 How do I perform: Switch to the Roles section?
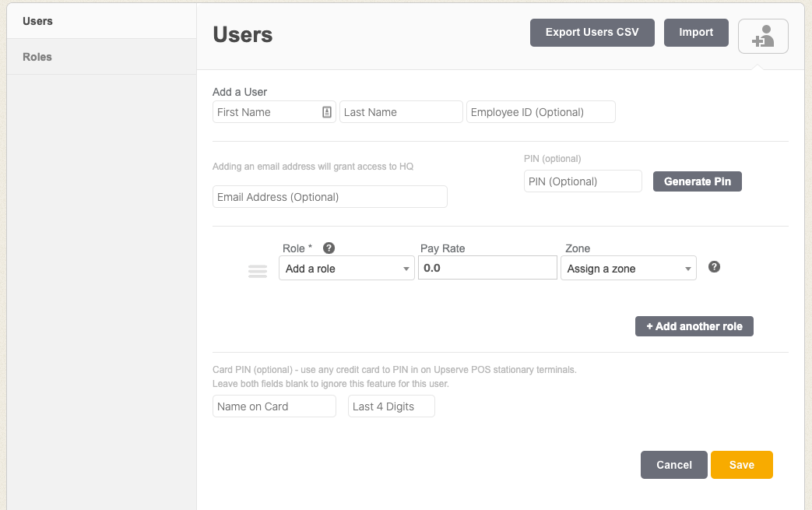(37, 56)
